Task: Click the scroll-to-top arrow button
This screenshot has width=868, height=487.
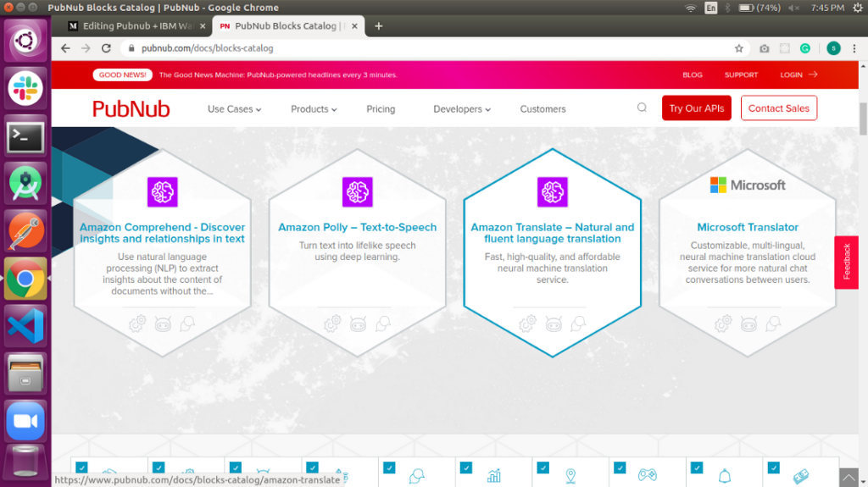Action: pos(849,477)
